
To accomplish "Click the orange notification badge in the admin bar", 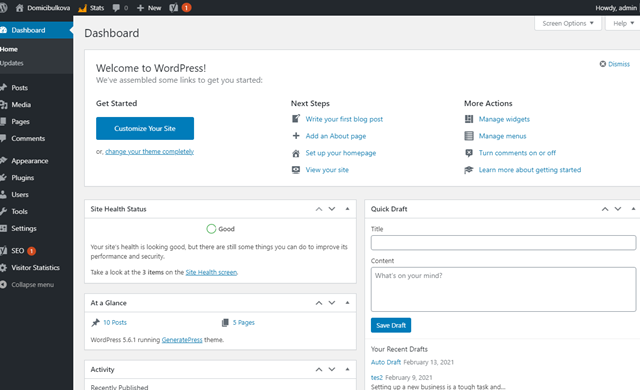I will click(x=186, y=8).
